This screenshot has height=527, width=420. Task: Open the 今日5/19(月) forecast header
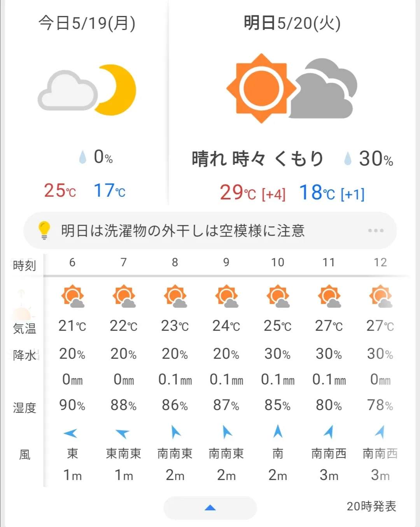87,23
